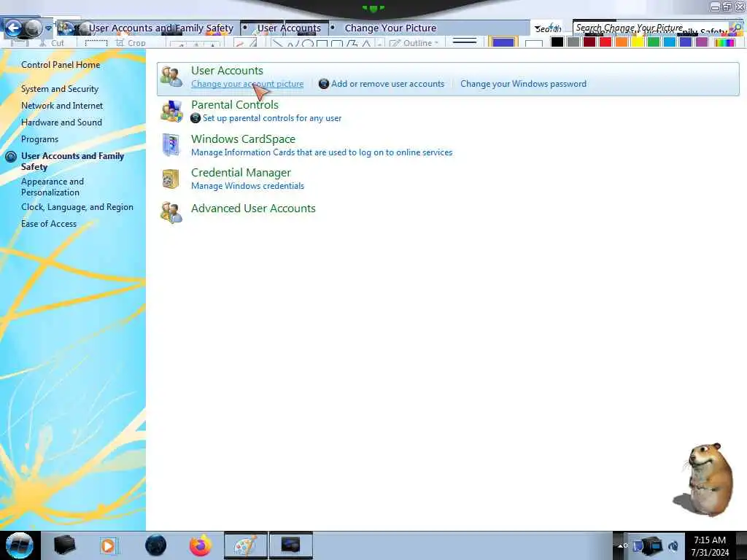The width and height of the screenshot is (747, 560).
Task: Open Programs in sidebar
Action: [39, 139]
